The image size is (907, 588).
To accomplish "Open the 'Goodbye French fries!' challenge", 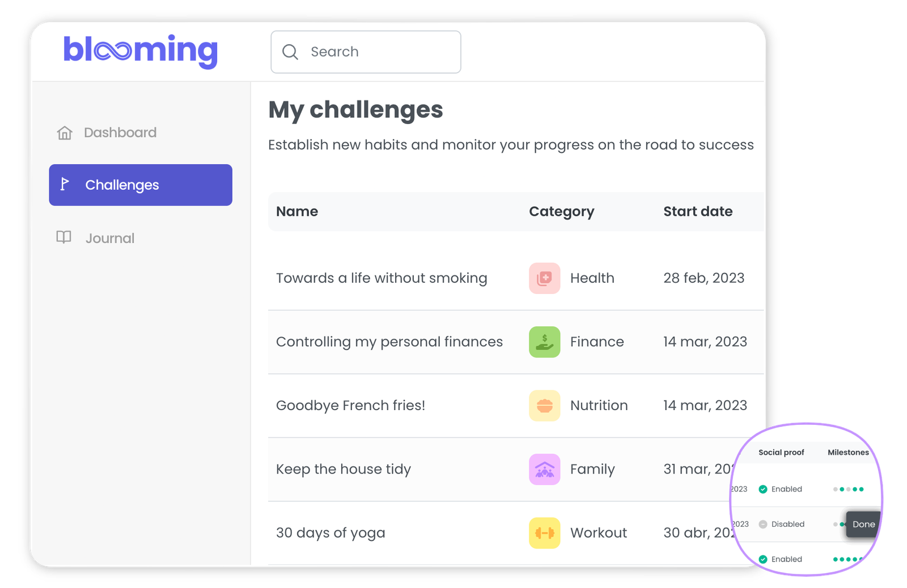I will [350, 406].
